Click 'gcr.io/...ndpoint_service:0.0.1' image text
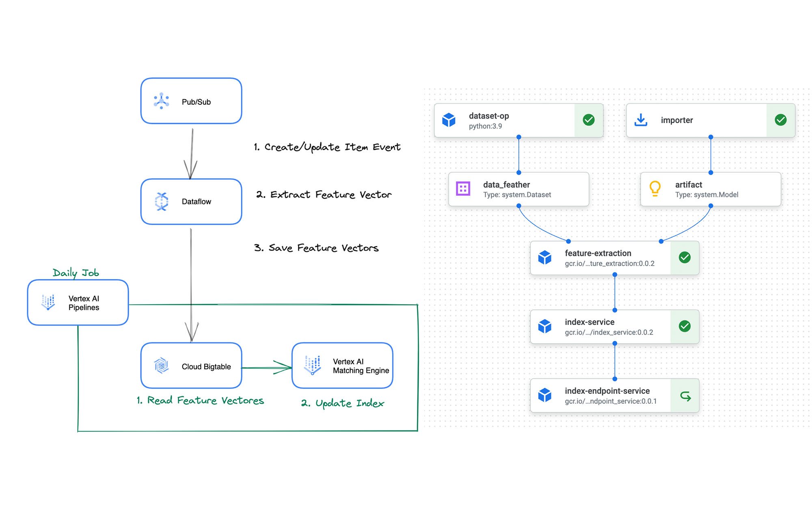Screen dimensions: 812x526 [611, 401]
